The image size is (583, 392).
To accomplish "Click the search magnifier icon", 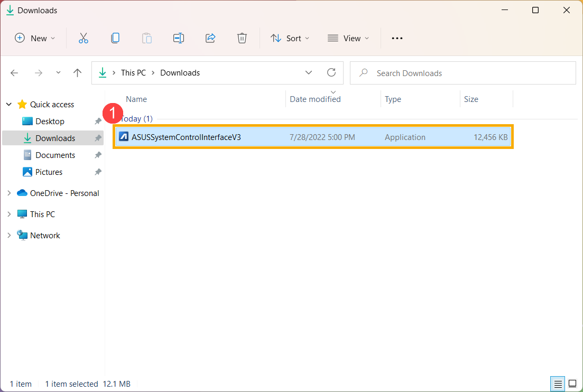I will coord(364,73).
